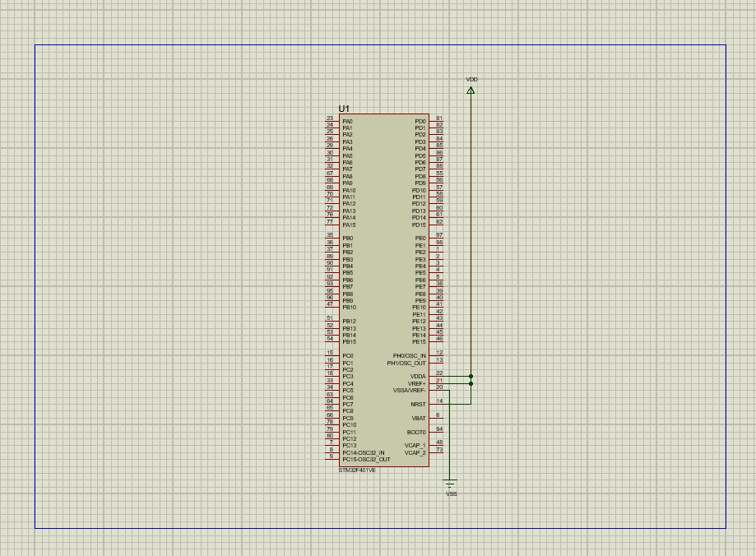Click the PA7 pin label
The height and width of the screenshot is (556, 756).
[x=348, y=169]
